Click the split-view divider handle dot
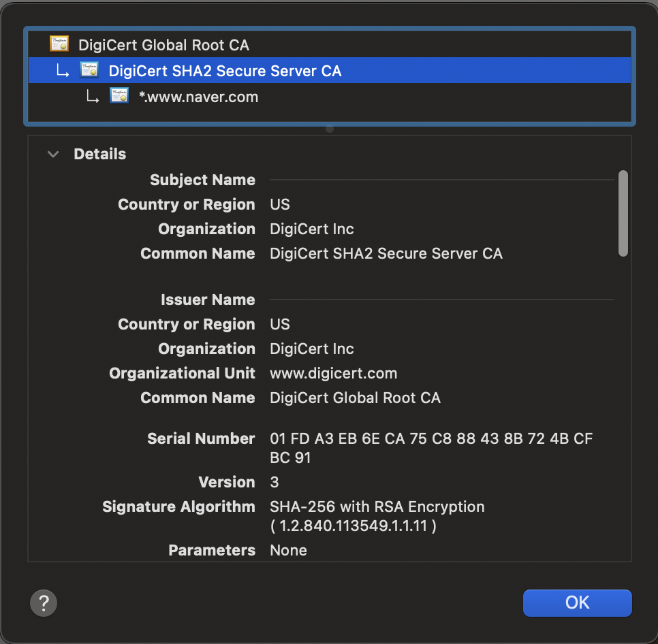 pos(330,129)
